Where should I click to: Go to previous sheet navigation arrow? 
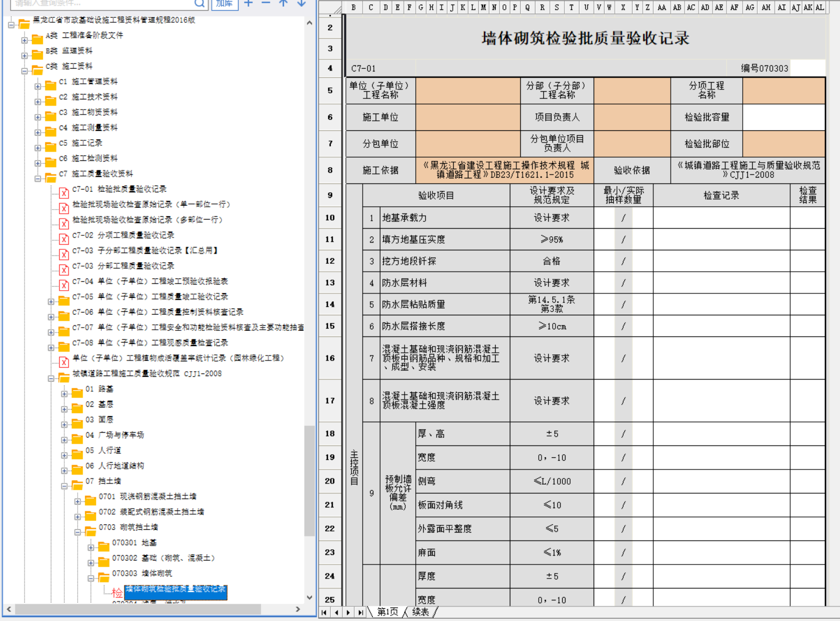point(336,613)
